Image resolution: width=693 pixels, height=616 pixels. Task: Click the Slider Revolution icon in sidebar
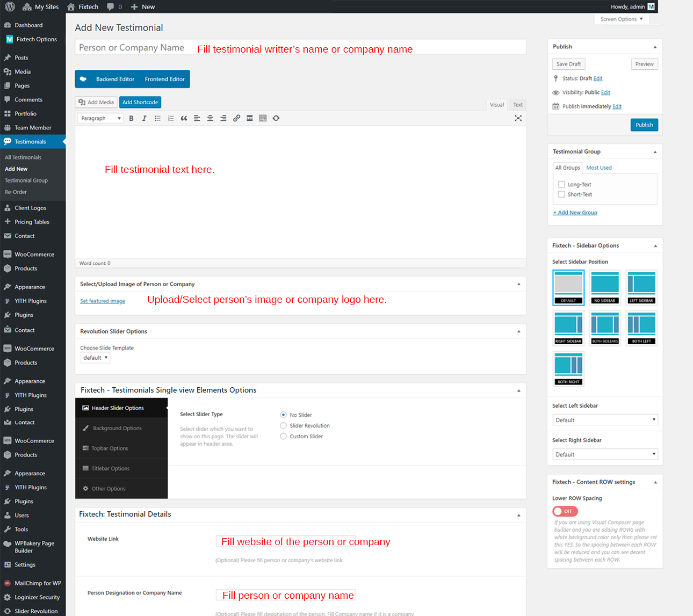pyautogui.click(x=8, y=611)
